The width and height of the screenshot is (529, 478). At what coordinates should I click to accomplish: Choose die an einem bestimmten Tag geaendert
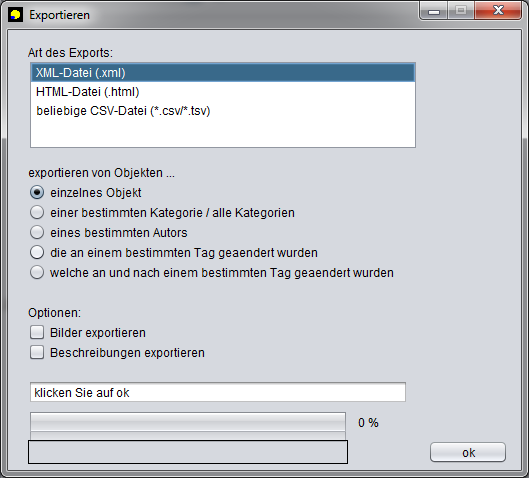pyautogui.click(x=37, y=252)
